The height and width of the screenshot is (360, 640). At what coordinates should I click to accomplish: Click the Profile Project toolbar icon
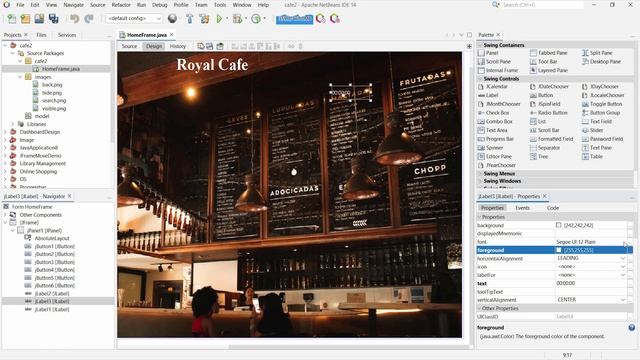(x=256, y=19)
